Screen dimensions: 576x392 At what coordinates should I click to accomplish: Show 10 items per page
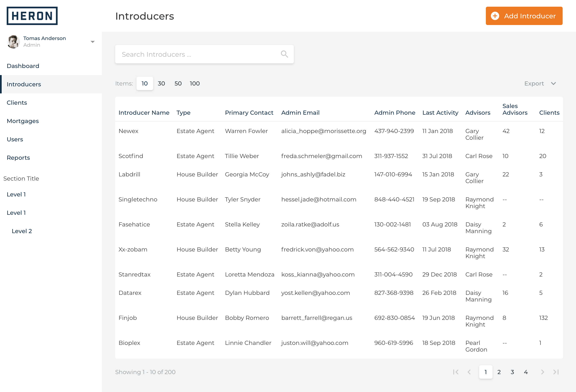(144, 83)
